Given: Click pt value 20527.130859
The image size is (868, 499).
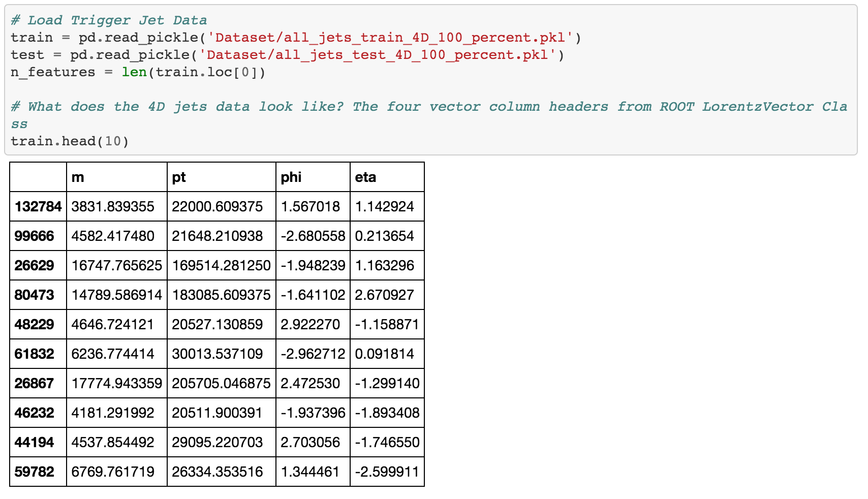Looking at the screenshot, I should pos(218,324).
